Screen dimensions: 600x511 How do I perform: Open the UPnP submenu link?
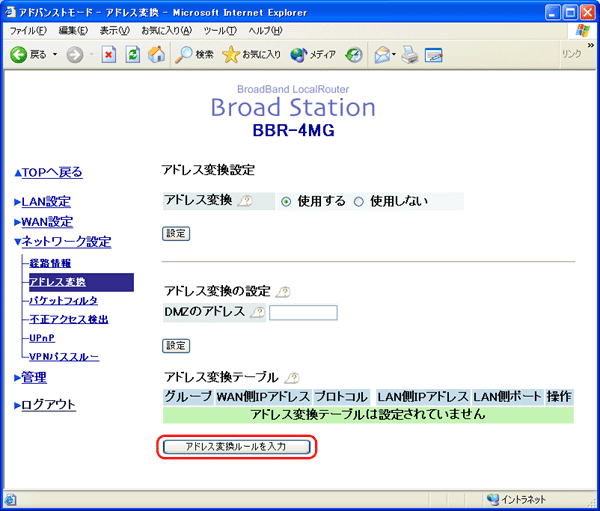click(x=42, y=338)
